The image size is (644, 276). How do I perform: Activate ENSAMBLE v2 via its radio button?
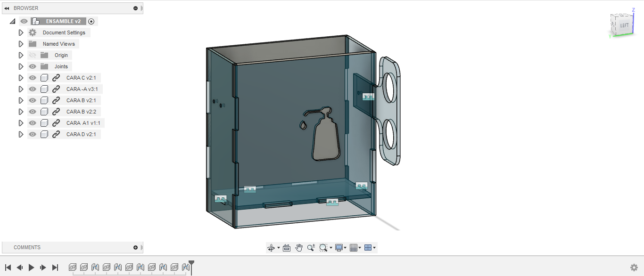tap(91, 21)
